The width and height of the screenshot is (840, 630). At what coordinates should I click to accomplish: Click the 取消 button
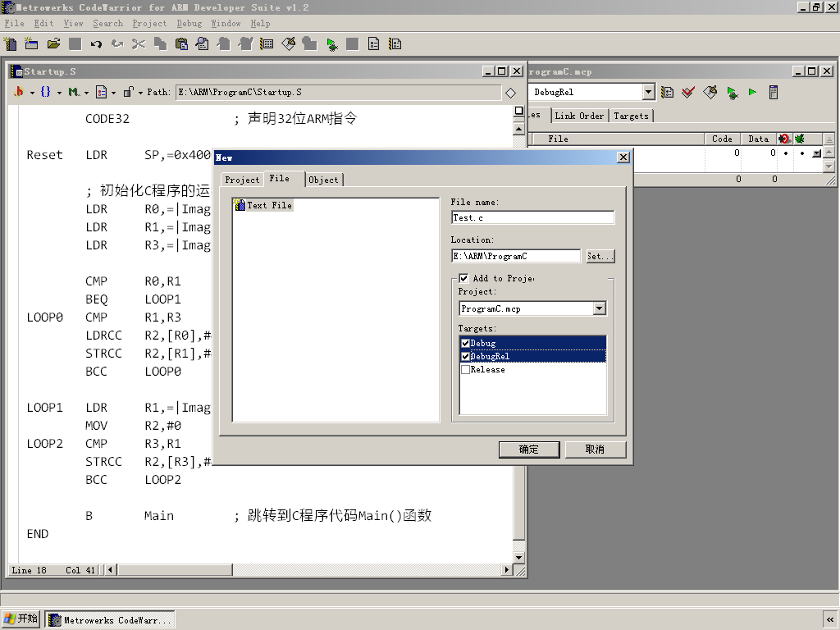596,450
